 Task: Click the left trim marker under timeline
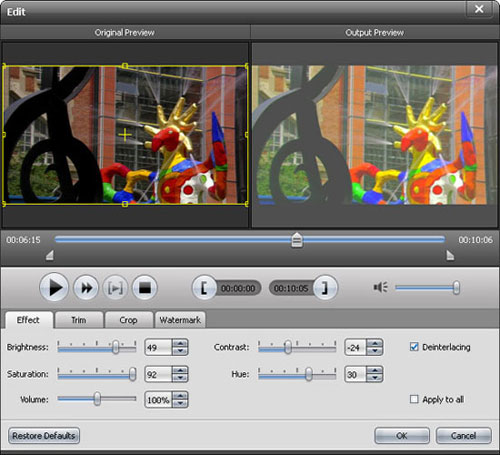click(x=50, y=255)
